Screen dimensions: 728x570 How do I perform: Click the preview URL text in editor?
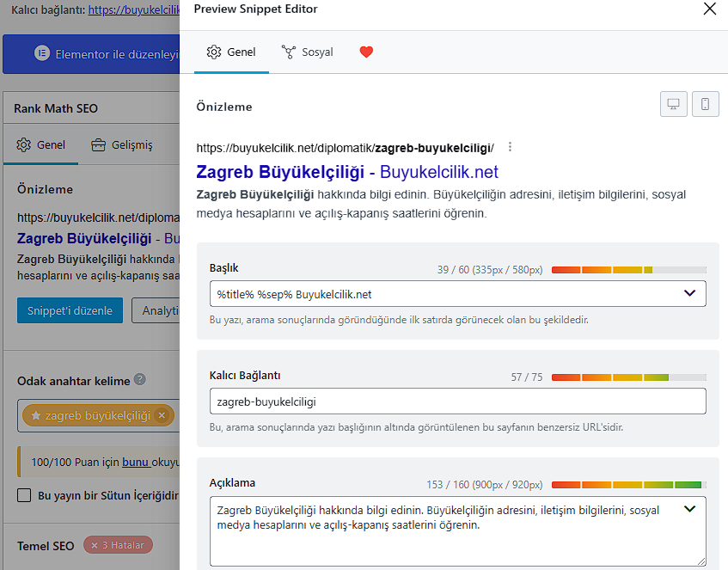coord(345,148)
